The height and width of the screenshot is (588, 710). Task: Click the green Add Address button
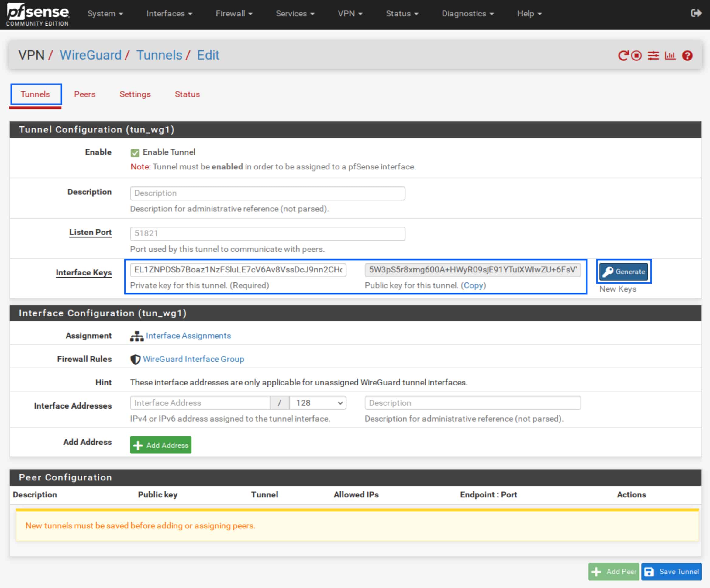160,445
